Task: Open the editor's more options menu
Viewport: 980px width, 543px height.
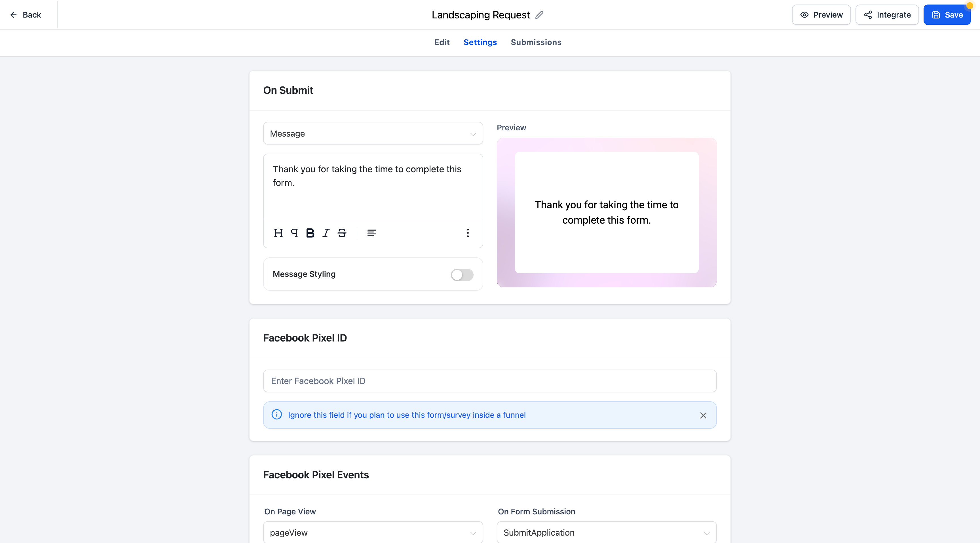Action: pos(468,233)
